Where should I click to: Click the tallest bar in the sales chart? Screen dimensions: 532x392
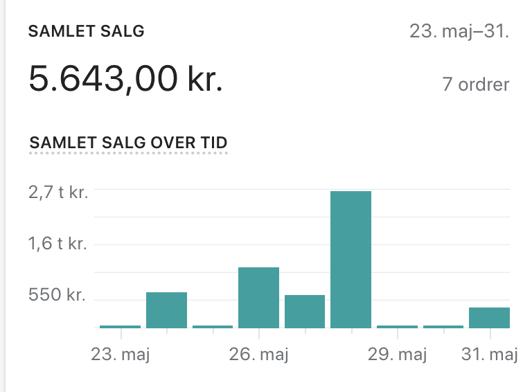point(351,259)
